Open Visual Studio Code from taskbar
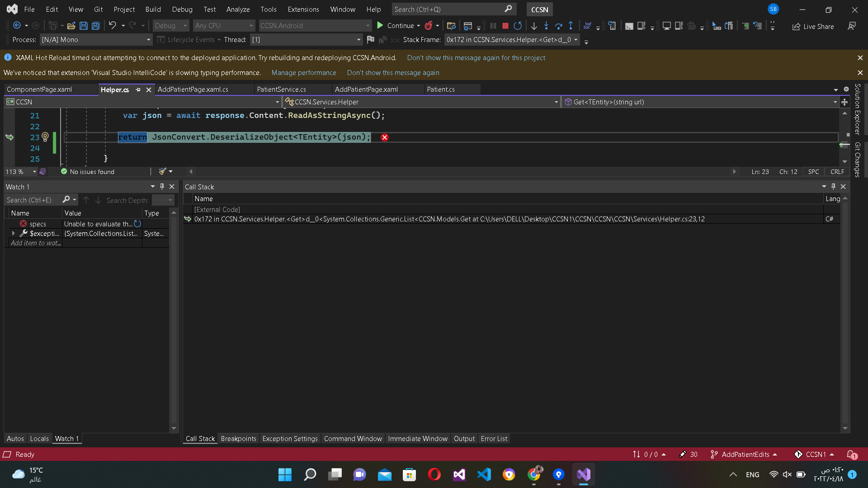 click(484, 474)
